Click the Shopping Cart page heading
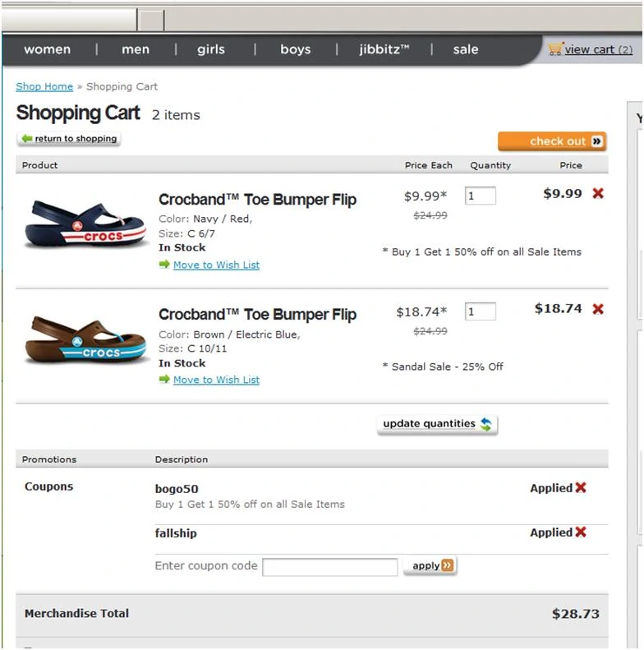The width and height of the screenshot is (644, 650). click(78, 113)
